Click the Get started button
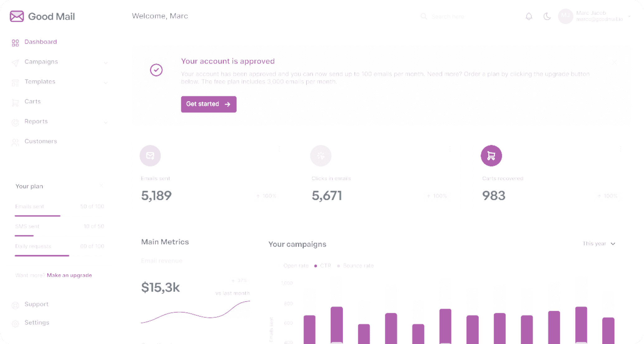This screenshot has width=644, height=344. point(208,104)
